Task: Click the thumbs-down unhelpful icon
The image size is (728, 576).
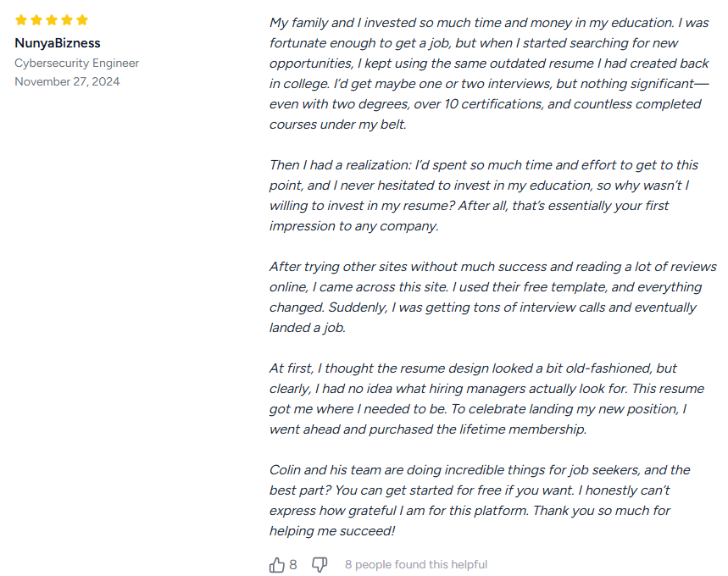Action: [320, 564]
